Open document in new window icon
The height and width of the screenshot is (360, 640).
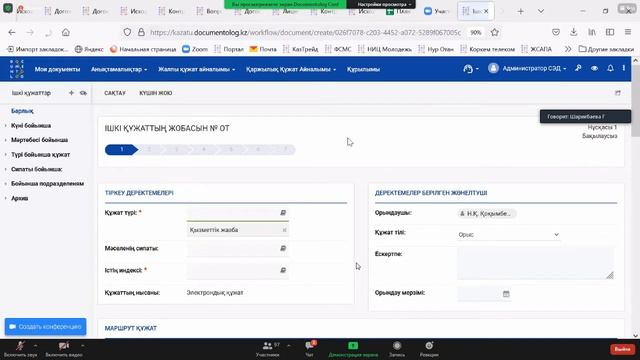coord(618,93)
